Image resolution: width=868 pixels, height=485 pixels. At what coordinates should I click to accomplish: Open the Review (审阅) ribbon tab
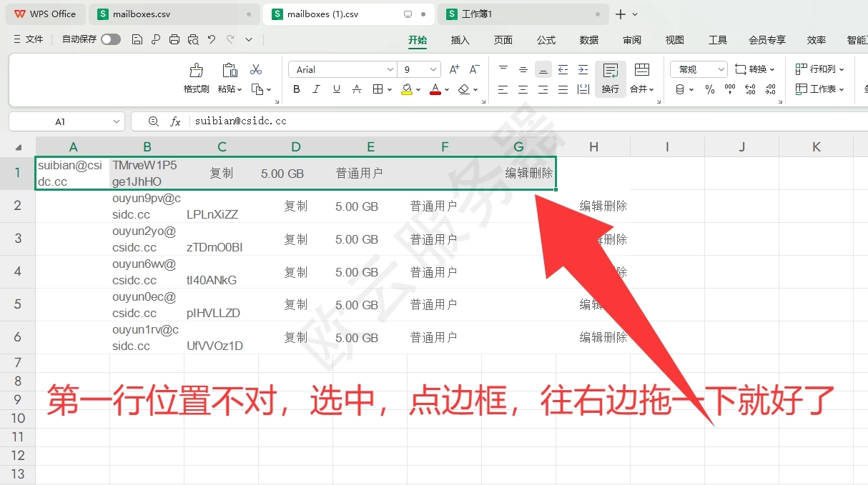632,40
